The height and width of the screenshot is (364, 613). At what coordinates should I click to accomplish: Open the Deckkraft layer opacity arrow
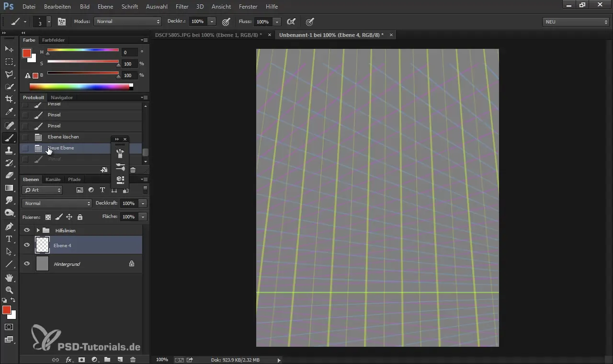pos(143,204)
